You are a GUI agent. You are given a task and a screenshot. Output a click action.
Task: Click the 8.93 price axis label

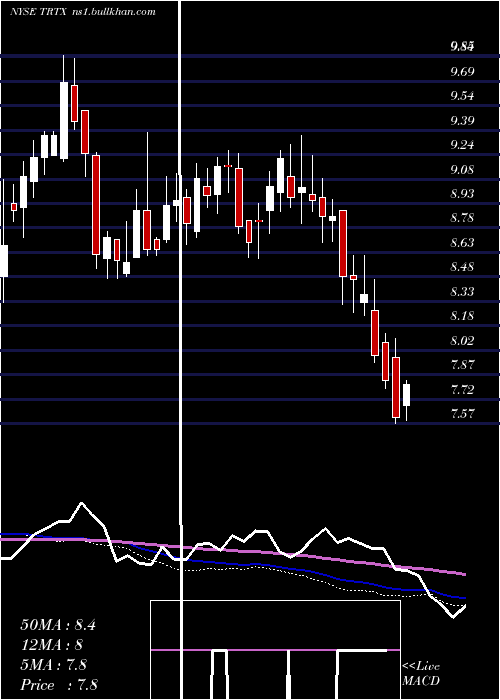(x=463, y=194)
